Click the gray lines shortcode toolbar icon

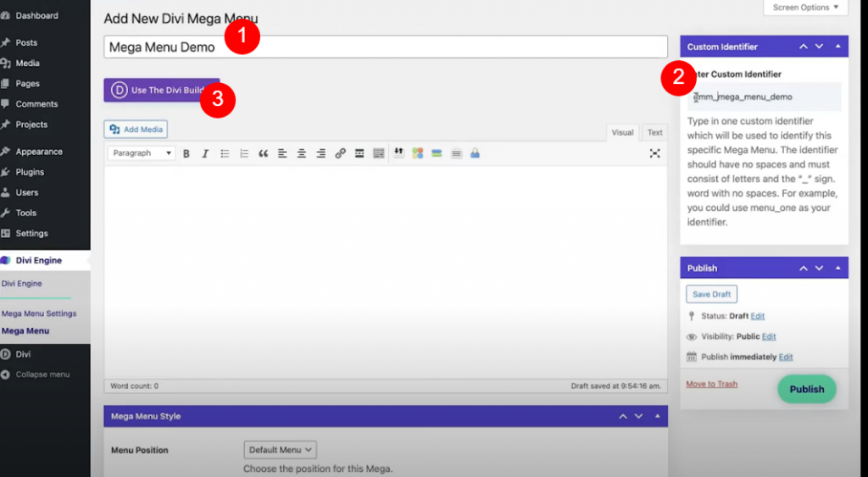click(456, 153)
